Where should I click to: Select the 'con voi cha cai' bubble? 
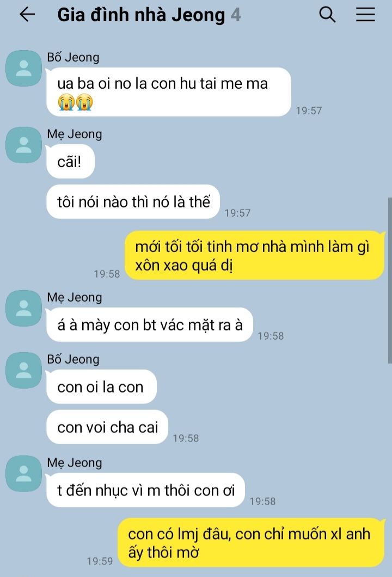[107, 427]
